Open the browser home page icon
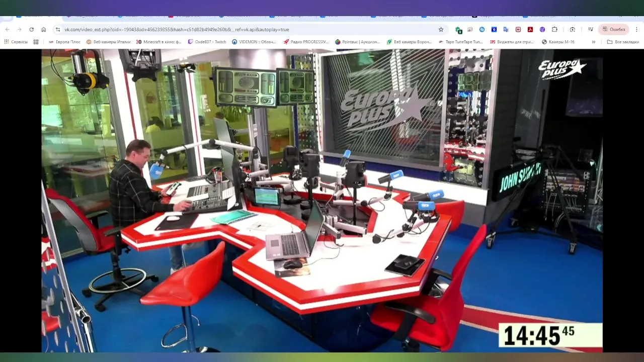 click(44, 30)
